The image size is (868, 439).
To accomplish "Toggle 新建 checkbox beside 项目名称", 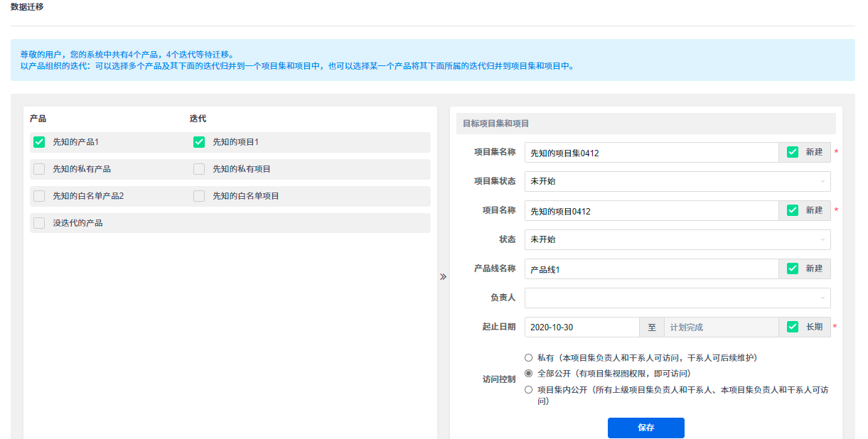I will (793, 210).
